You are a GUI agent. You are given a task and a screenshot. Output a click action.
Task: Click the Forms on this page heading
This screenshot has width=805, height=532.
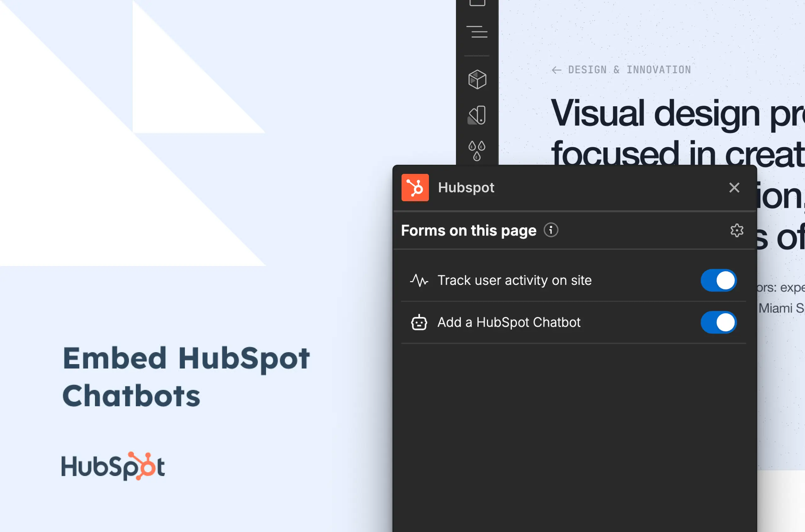point(469,231)
